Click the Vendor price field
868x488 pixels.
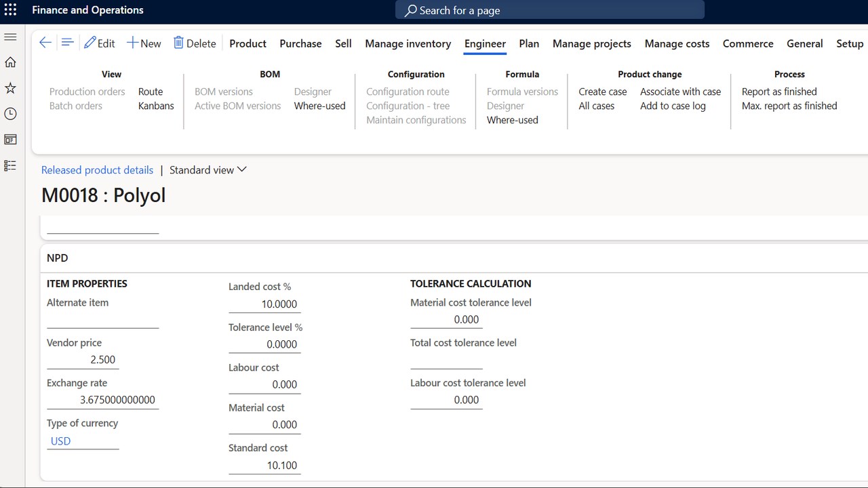[83, 360]
